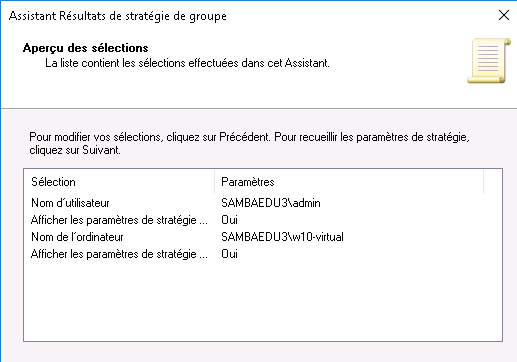Click Oui value beneath SAMBAEDU3\w10-virtual
517x362 pixels.
pyautogui.click(x=229, y=254)
